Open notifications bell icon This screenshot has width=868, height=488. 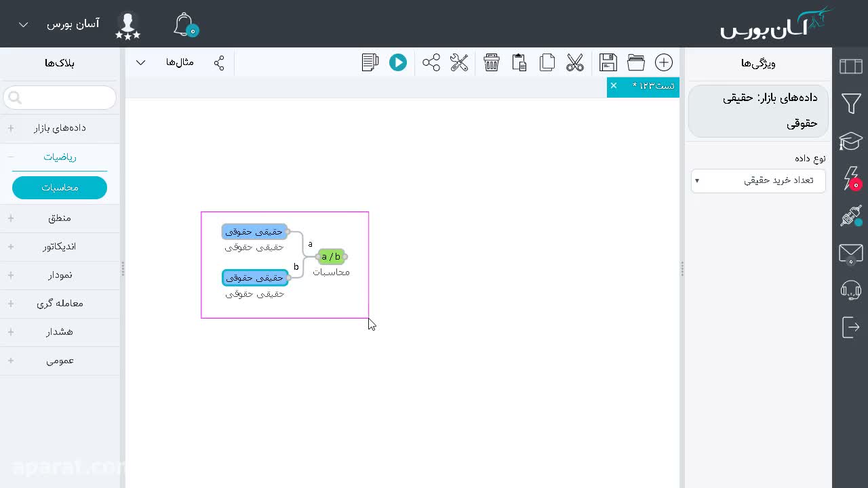tap(184, 25)
